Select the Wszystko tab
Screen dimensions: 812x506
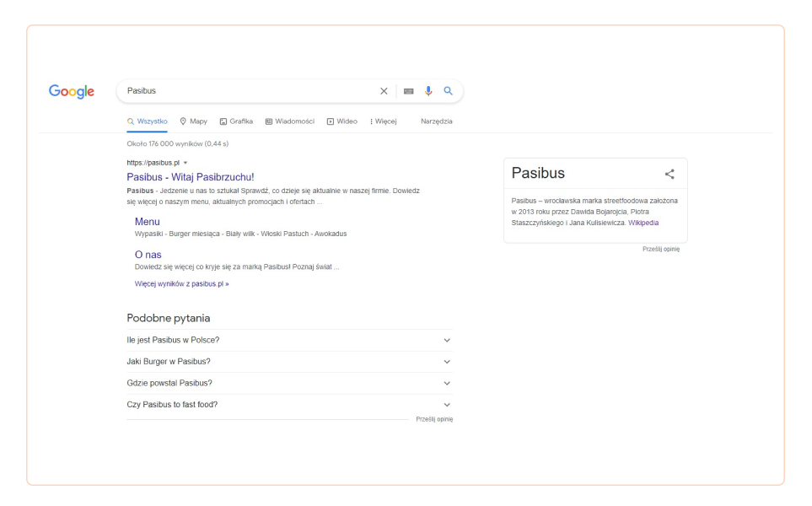(147, 121)
